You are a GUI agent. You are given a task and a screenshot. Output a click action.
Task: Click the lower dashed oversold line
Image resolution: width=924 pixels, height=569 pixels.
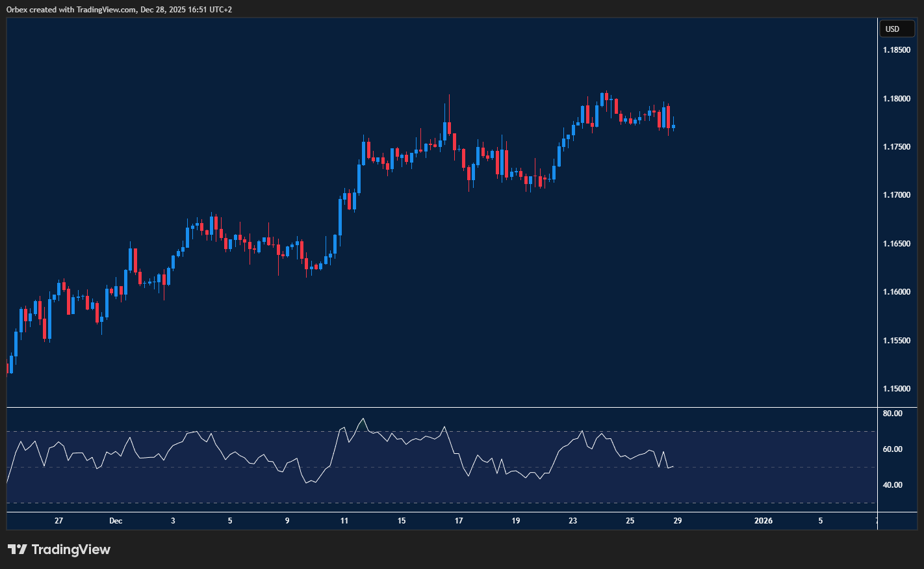260,504
